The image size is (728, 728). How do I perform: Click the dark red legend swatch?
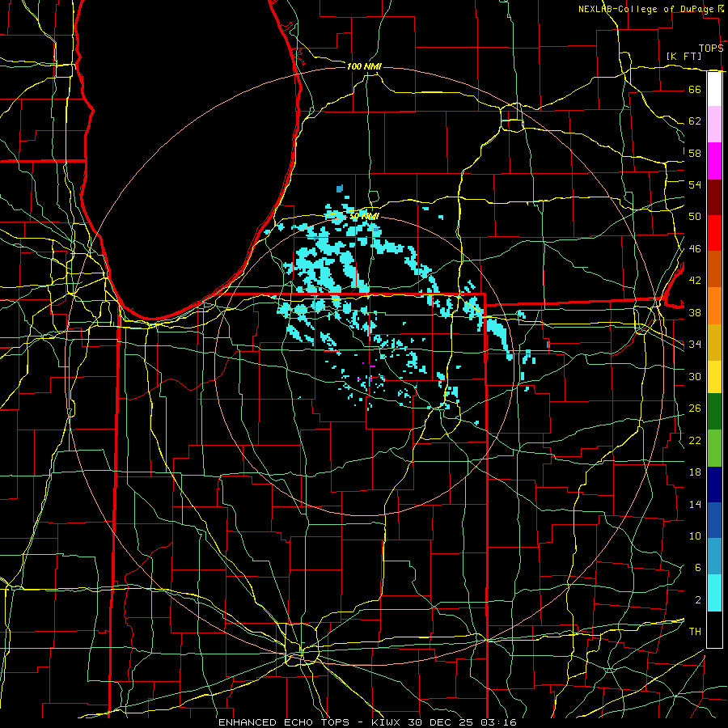pos(714,197)
